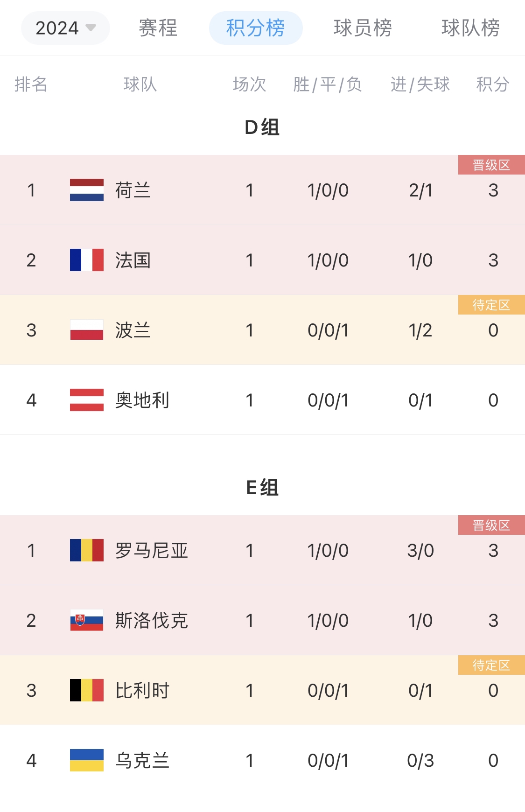Click the 胜/平/负 column header
The width and height of the screenshot is (525, 812).
pos(328,84)
